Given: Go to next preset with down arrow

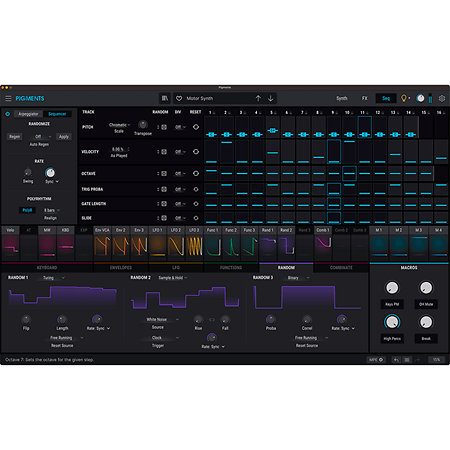Looking at the screenshot, I should [271, 98].
